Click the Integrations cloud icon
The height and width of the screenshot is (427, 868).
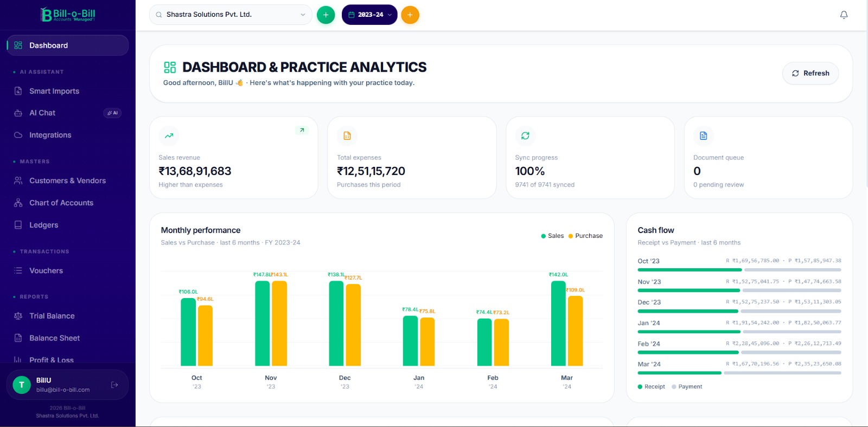[x=18, y=135]
